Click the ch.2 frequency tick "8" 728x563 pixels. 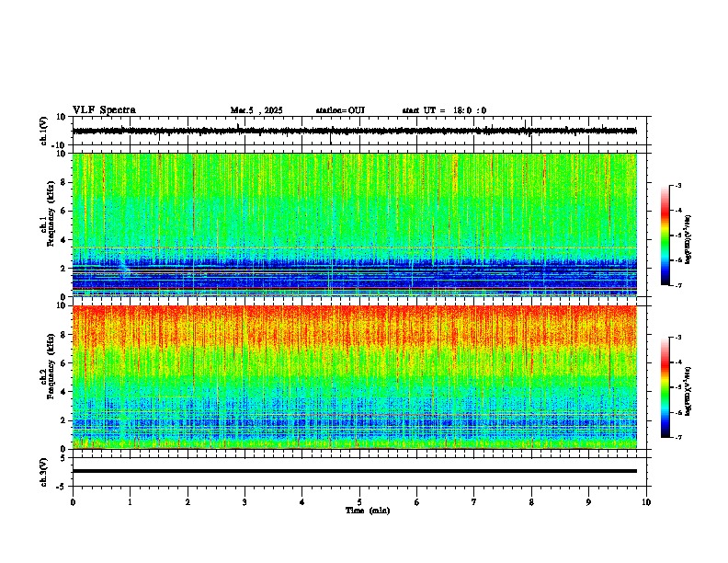click(x=63, y=335)
